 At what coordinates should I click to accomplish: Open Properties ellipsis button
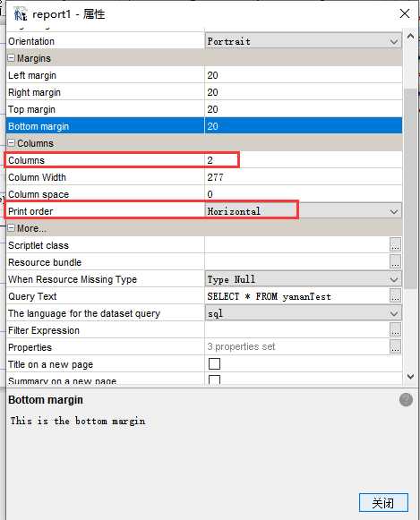point(395,347)
